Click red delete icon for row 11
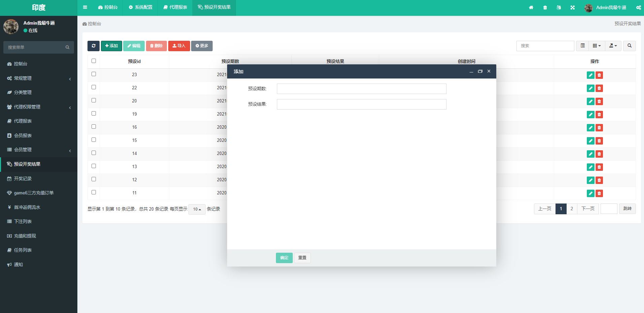The image size is (644, 313). pyautogui.click(x=599, y=193)
